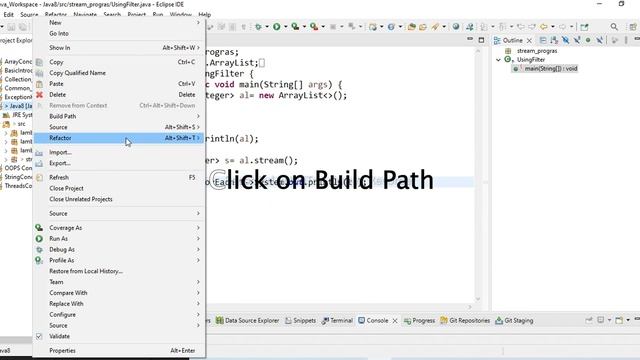This screenshot has width=640, height=360.
Task: Click the Paste clipboard icon in menu
Action: coord(39,84)
